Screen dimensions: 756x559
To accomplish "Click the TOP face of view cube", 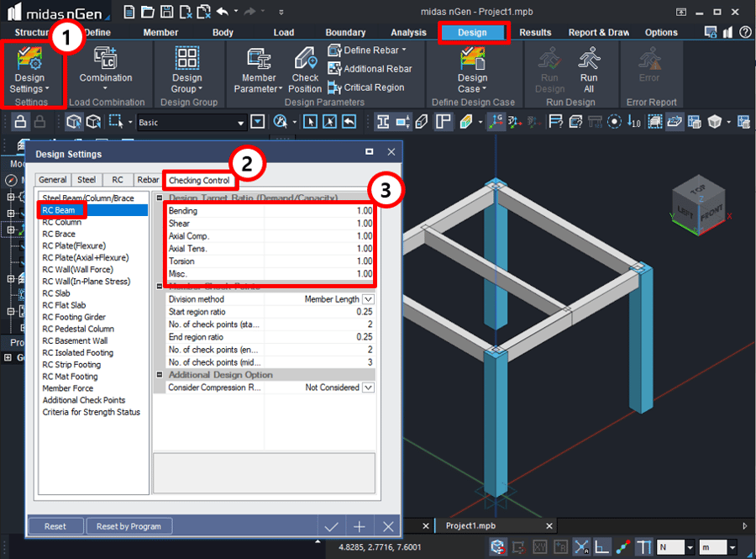I will (x=699, y=189).
